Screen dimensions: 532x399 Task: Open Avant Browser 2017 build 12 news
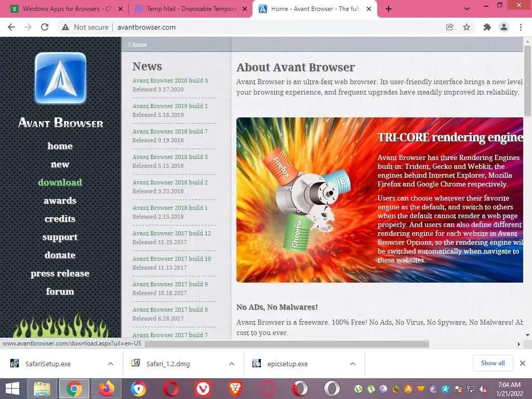(171, 233)
